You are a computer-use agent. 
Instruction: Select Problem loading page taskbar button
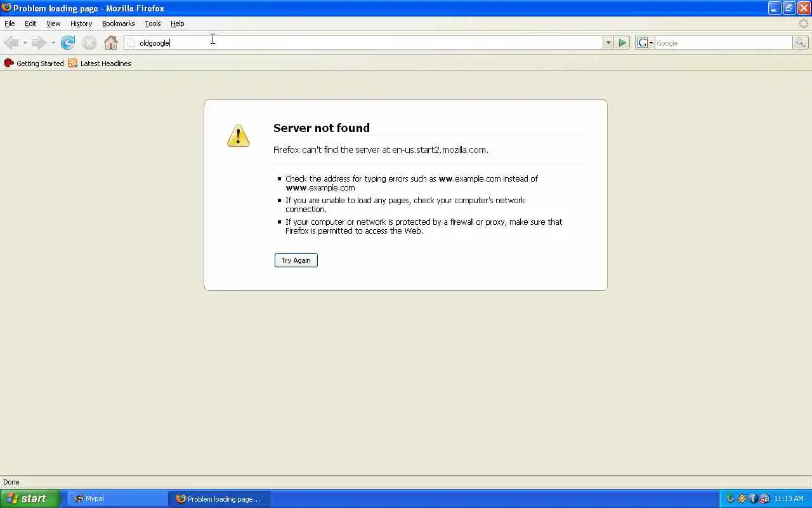click(219, 498)
